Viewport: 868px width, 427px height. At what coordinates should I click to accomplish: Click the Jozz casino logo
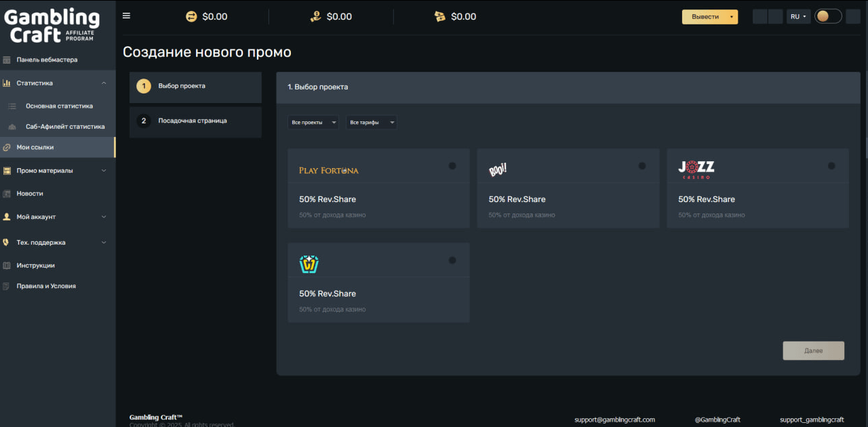696,169
